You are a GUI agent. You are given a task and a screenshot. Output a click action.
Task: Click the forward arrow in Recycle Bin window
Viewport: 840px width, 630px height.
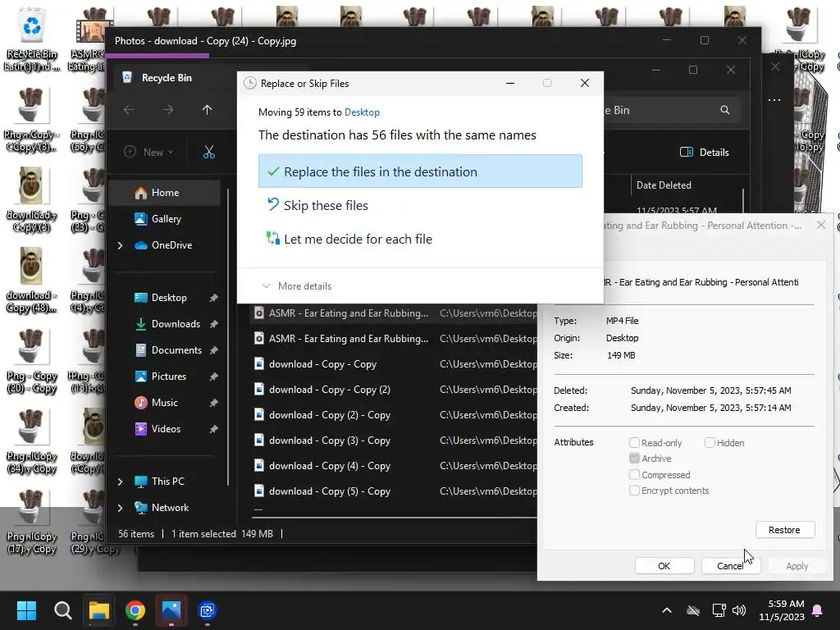click(168, 110)
